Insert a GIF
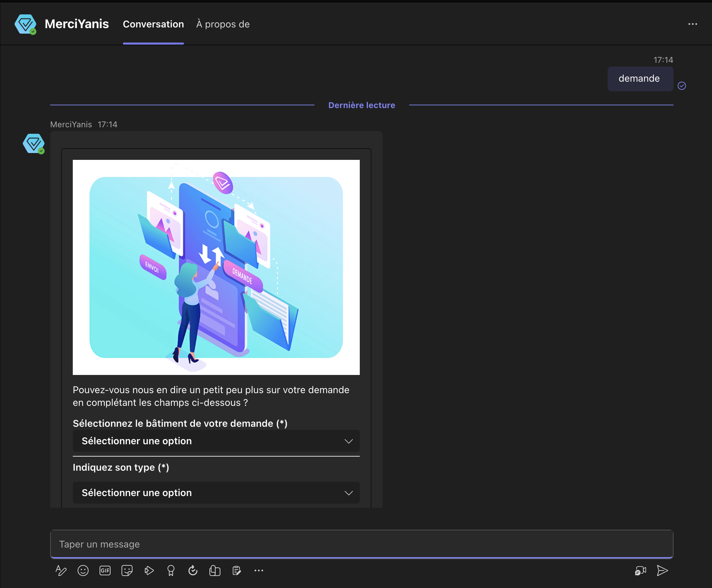This screenshot has width=712, height=588. [x=105, y=571]
